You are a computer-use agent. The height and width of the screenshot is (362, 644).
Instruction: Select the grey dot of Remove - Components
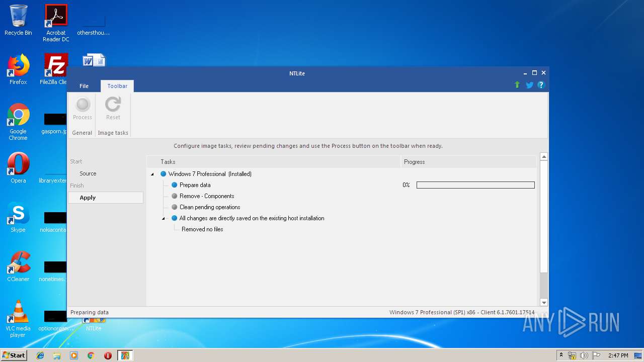pyautogui.click(x=175, y=196)
